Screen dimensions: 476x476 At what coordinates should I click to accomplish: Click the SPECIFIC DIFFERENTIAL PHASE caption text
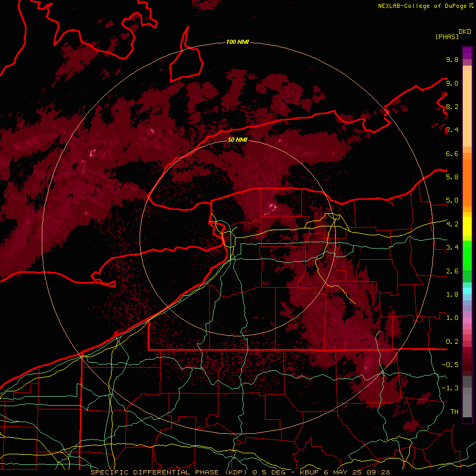[154, 472]
